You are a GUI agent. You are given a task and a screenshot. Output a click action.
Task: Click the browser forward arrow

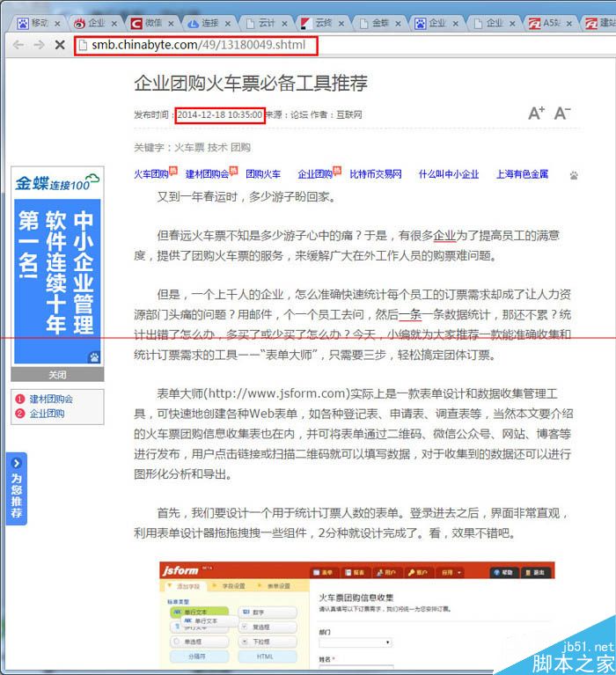coord(39,44)
